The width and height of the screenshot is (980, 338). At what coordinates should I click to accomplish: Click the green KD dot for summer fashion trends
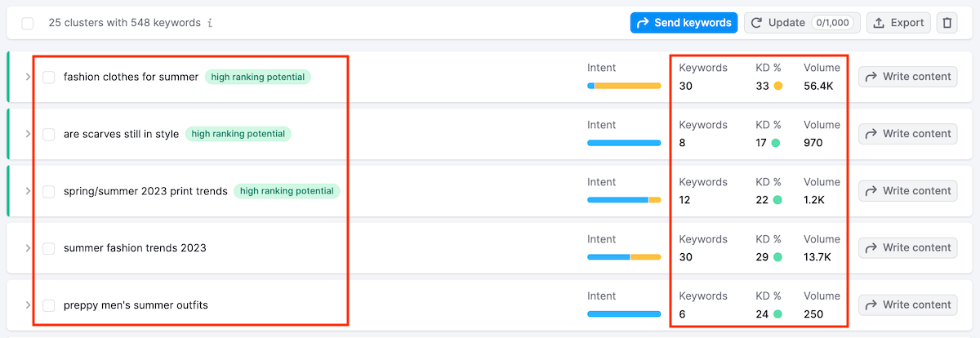(777, 257)
